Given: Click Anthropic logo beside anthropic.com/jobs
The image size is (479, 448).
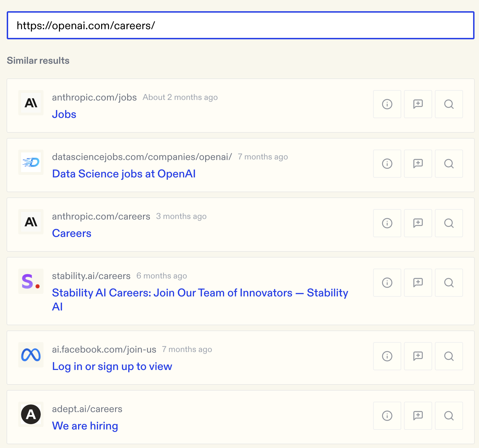Looking at the screenshot, I should click(x=31, y=103).
